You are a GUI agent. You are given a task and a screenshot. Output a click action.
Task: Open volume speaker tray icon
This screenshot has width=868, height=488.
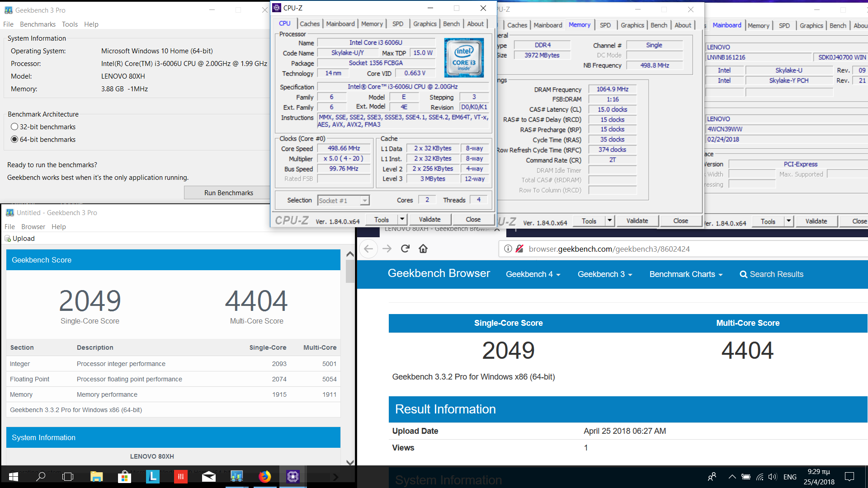click(773, 476)
